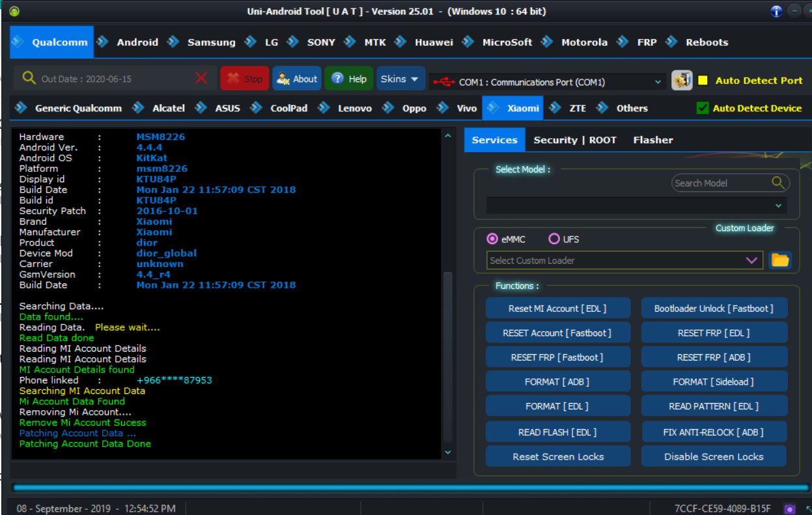Open the Select Custom Loader dropdown
812x515 pixels.
tap(751, 260)
